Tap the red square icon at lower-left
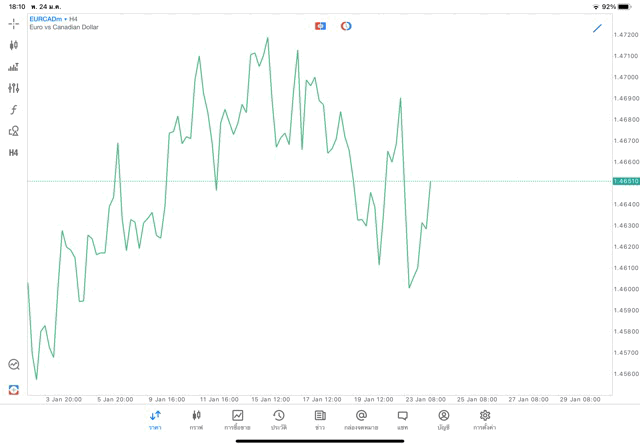This screenshot has height=447, width=640. (x=13, y=390)
